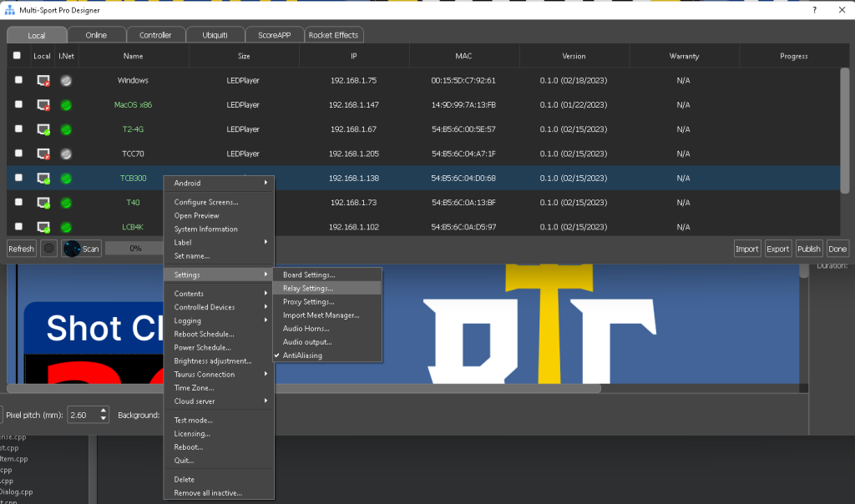The image size is (855, 504).
Task: Check the T40 row checkbox
Action: (18, 202)
